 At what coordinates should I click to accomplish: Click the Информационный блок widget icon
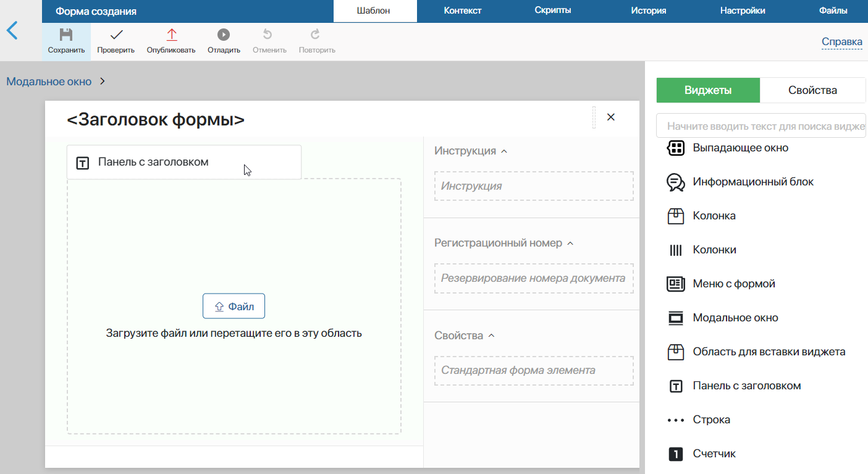click(676, 182)
